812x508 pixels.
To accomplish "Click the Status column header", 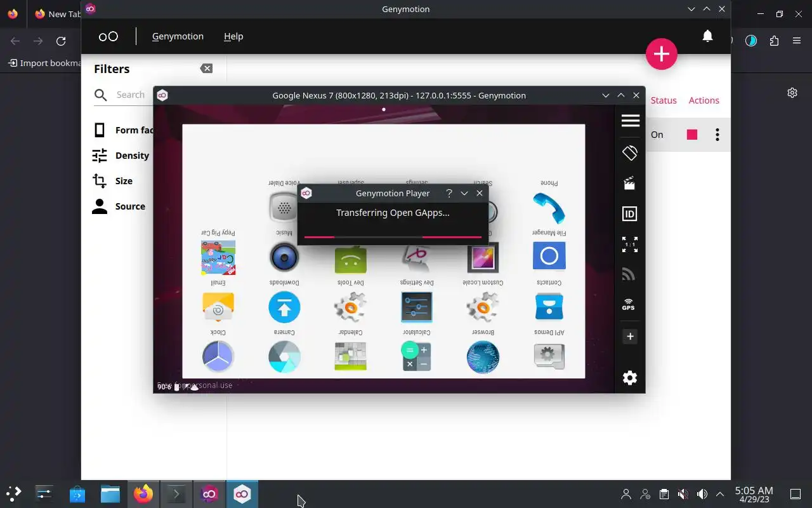I will tap(664, 100).
